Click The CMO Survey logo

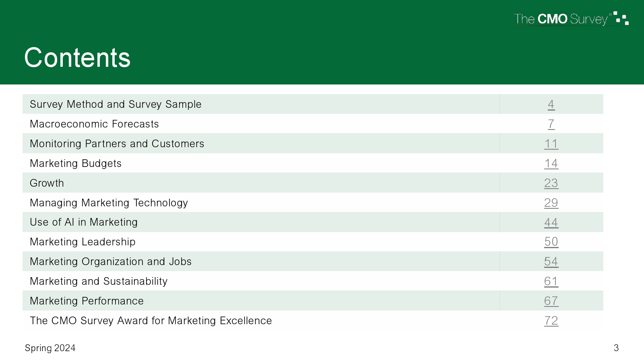(x=571, y=19)
